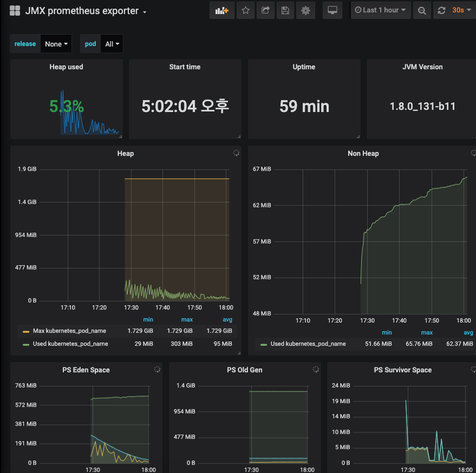The height and width of the screenshot is (473, 476).
Task: Click the Add panel icon
Action: point(222,10)
